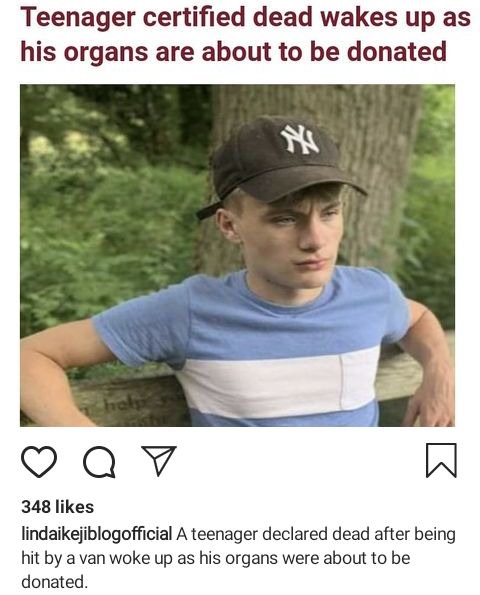480x595 pixels.
Task: Click the teenager's arm resting on the bench
Action: click(57, 374)
